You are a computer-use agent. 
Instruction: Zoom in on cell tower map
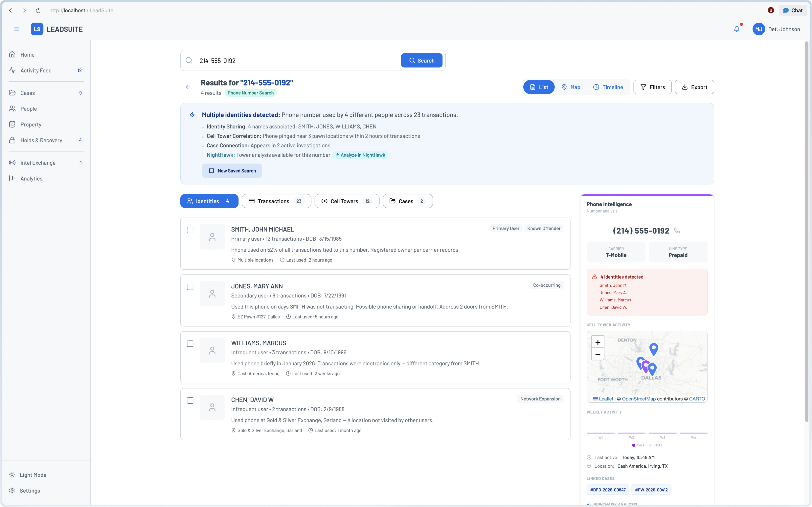(x=598, y=342)
